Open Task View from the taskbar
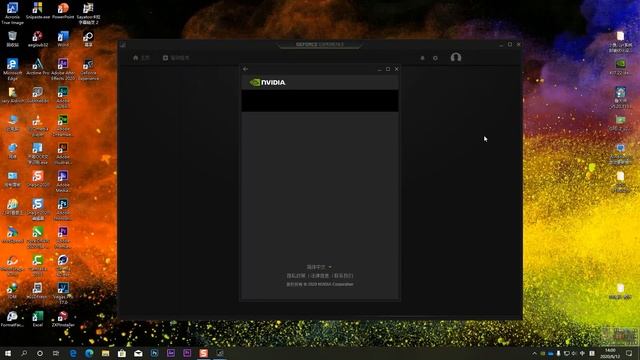The width and height of the screenshot is (640, 360). pos(56,353)
